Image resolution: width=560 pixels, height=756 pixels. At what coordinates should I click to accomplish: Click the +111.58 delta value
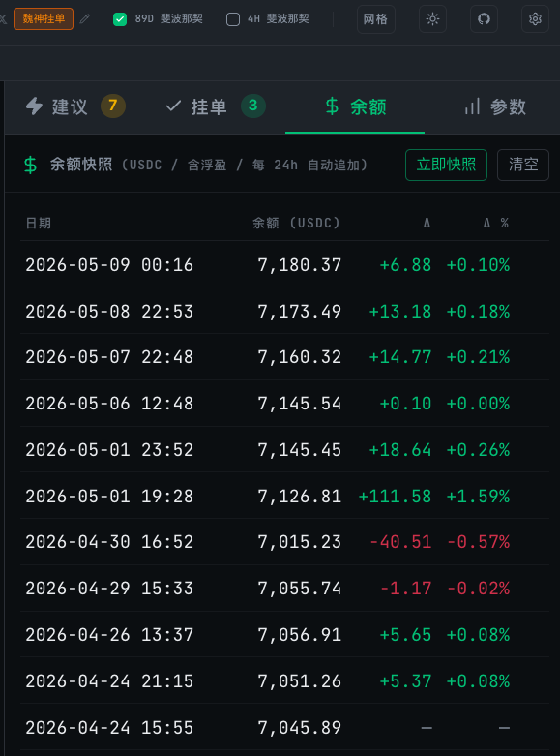(395, 497)
